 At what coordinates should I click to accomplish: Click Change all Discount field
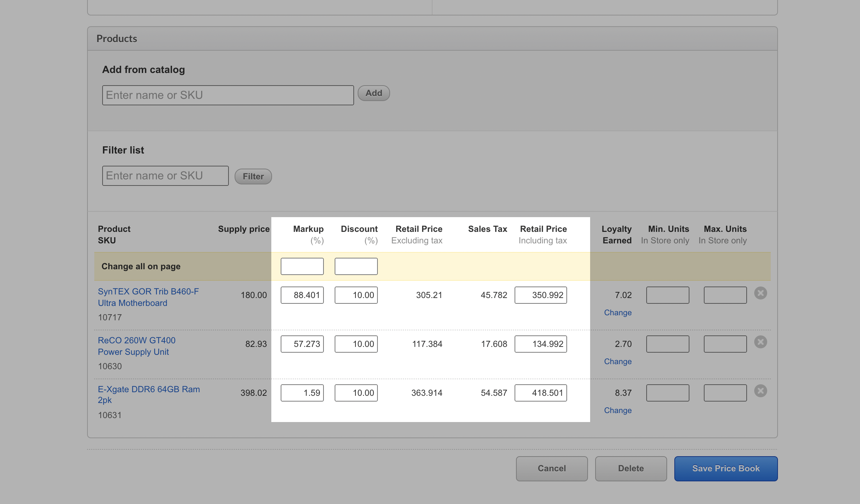[356, 266]
